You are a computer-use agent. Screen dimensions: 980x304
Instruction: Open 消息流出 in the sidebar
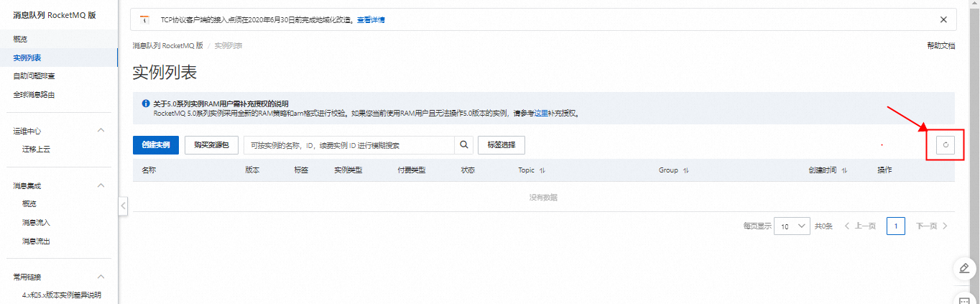[x=37, y=241]
